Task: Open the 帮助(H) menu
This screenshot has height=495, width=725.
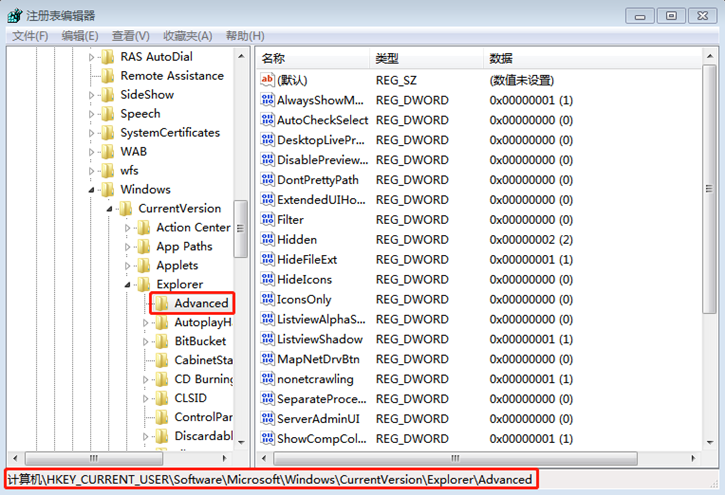Action: (245, 36)
